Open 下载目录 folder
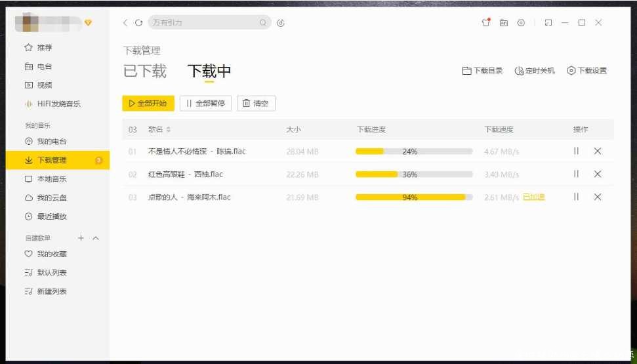Screen dimensions: 637x364 (x=482, y=71)
